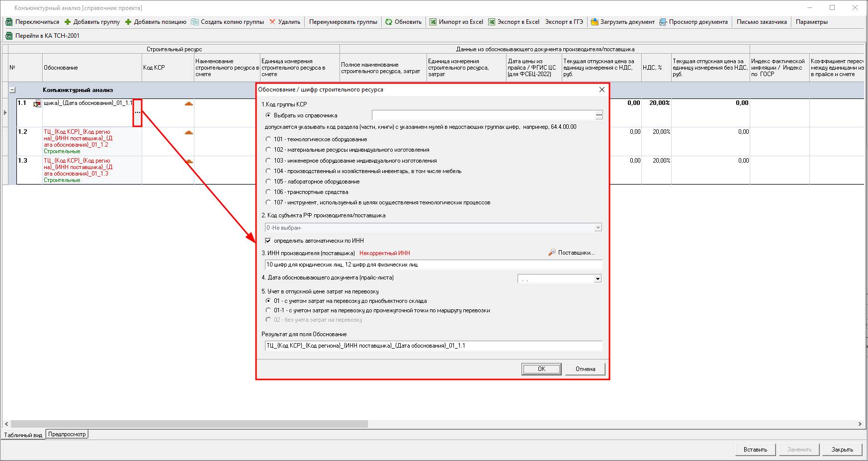
Task: Click the Refresh icon in toolbar
Action: 389,22
